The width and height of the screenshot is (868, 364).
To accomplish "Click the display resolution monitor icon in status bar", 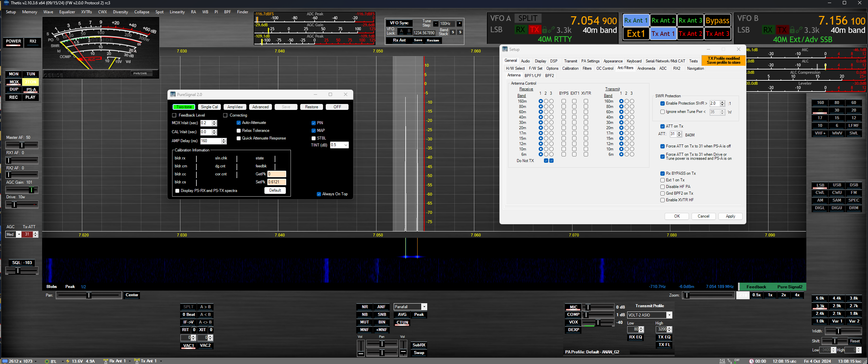I will pos(5,361).
